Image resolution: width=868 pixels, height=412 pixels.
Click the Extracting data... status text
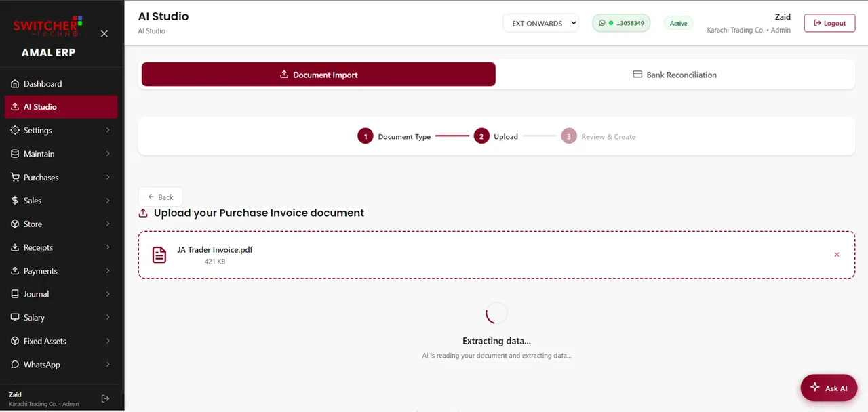pyautogui.click(x=496, y=341)
